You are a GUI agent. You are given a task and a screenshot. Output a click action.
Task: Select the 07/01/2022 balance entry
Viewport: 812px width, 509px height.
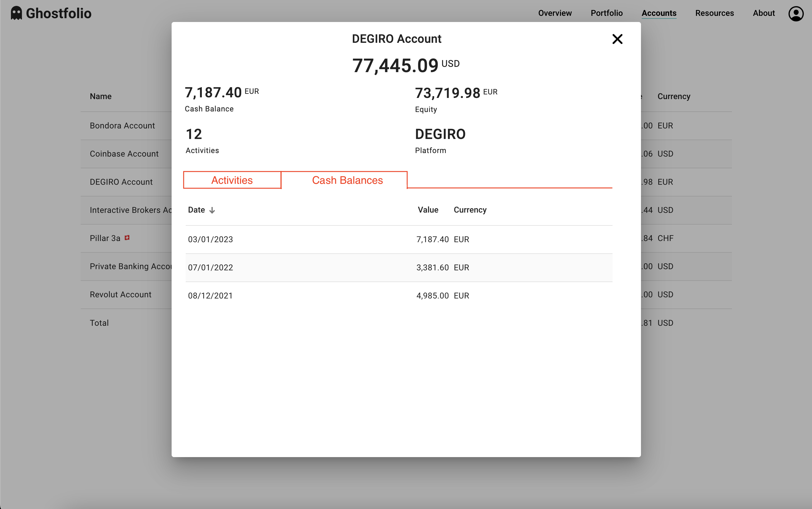pyautogui.click(x=303, y=267)
